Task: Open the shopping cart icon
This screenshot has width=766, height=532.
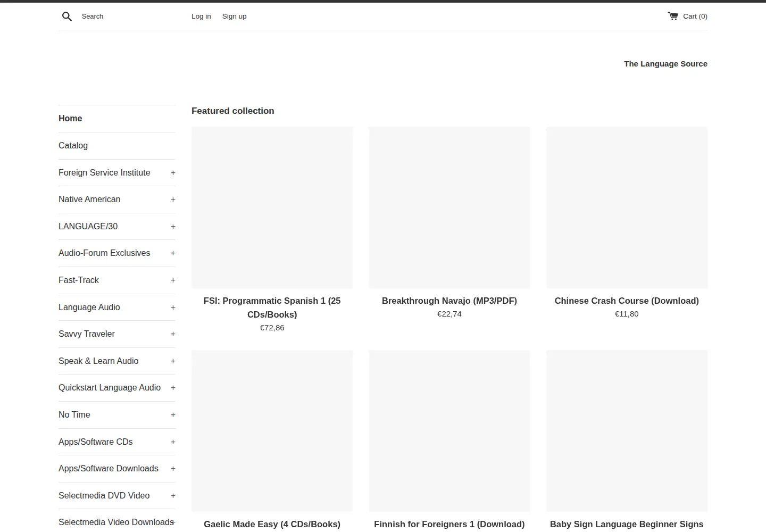Action: [x=673, y=16]
